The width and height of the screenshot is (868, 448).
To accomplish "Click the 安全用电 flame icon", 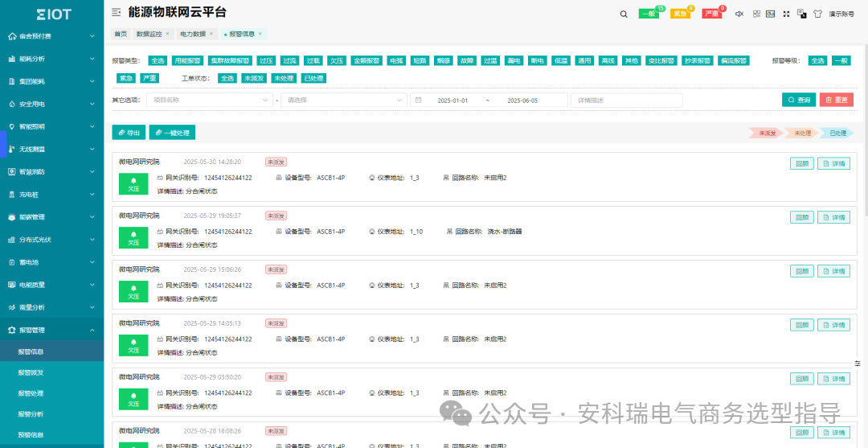I will [x=11, y=104].
